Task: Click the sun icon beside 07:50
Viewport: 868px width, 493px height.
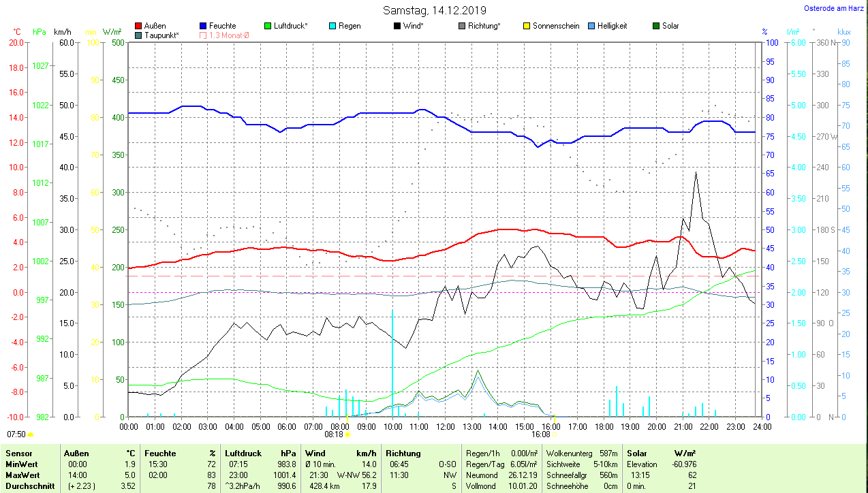Action: 30,434
